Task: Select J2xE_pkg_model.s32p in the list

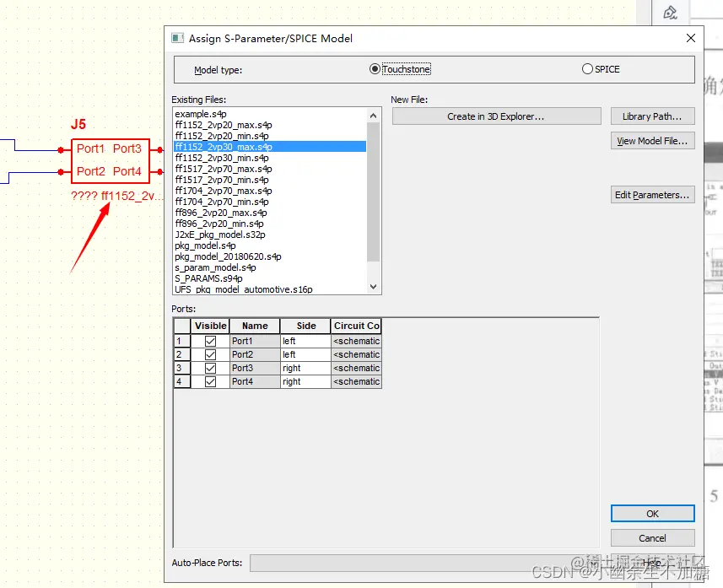Action: pos(270,235)
